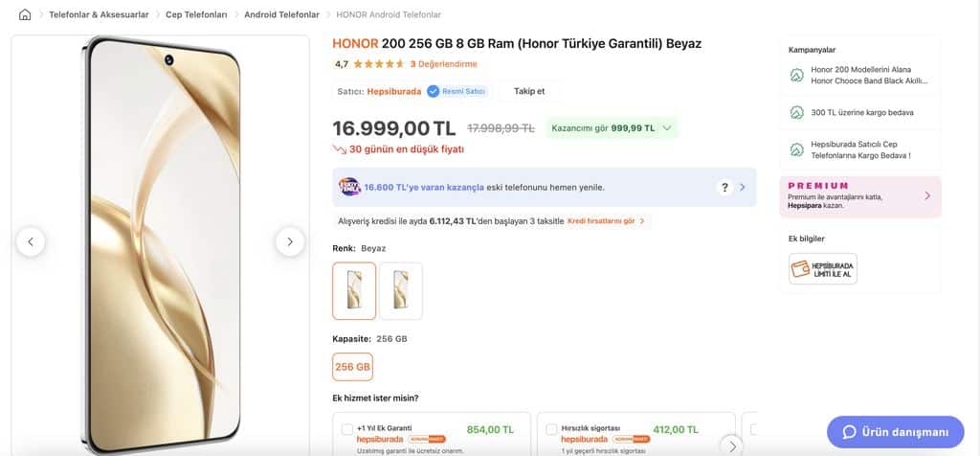The height and width of the screenshot is (456, 980).
Task: Click the Takip et button
Action: click(529, 91)
